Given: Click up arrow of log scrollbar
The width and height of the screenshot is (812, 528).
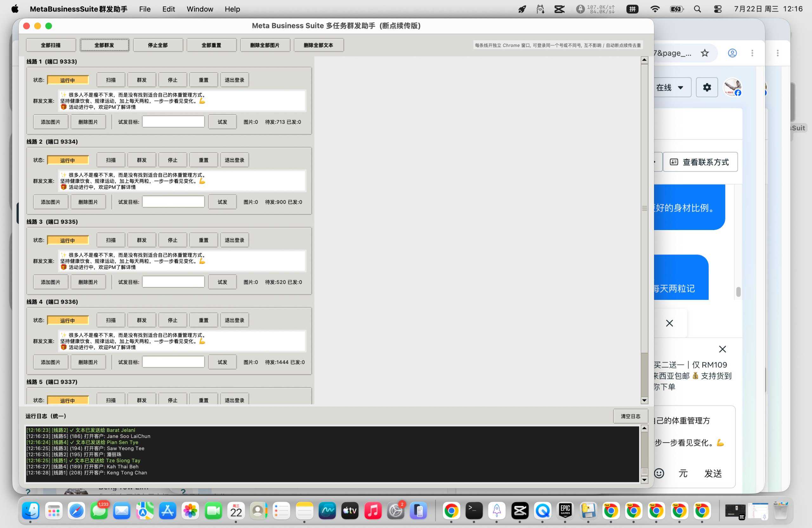Looking at the screenshot, I should coord(644,428).
